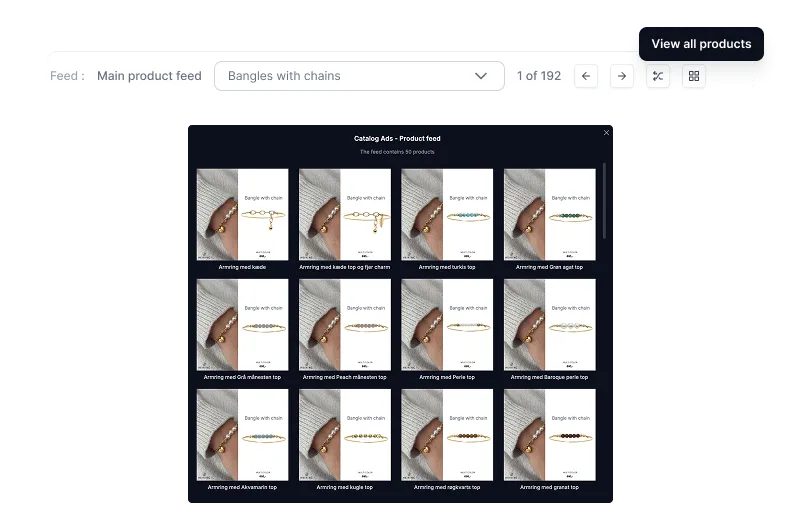Open the grid view all products icon
Viewport: 800px width, 525px height.
coord(694,76)
